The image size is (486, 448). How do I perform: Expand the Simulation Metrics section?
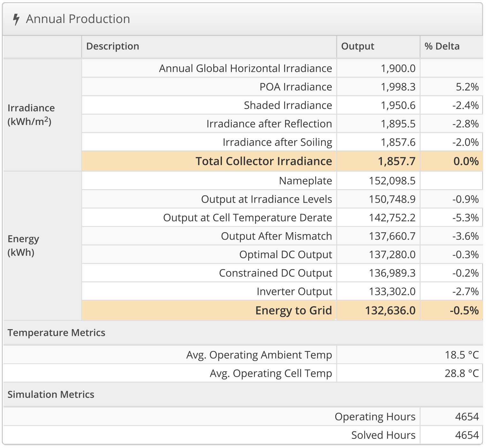tap(51, 394)
